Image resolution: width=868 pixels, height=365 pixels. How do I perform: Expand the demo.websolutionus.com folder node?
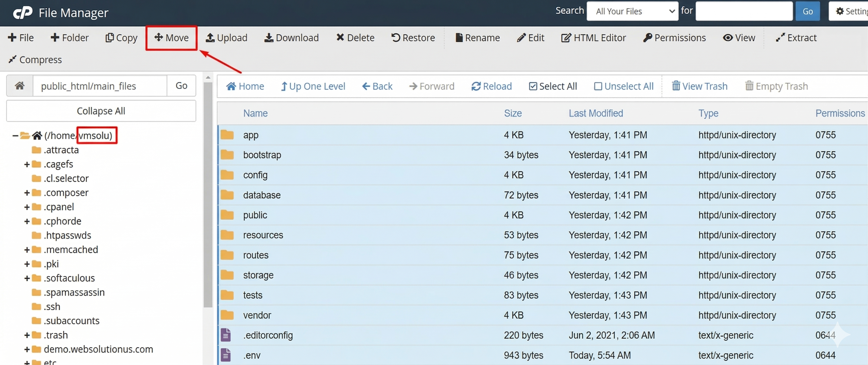(x=27, y=349)
